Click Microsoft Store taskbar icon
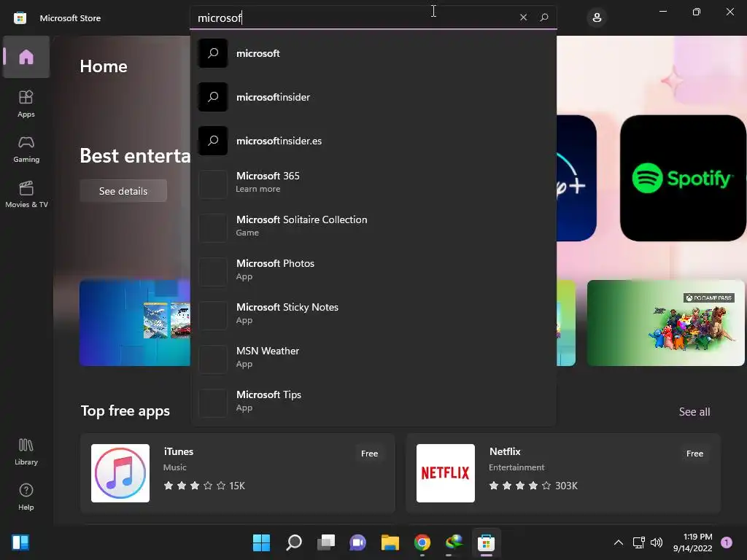This screenshot has width=747, height=560. pyautogui.click(x=487, y=542)
